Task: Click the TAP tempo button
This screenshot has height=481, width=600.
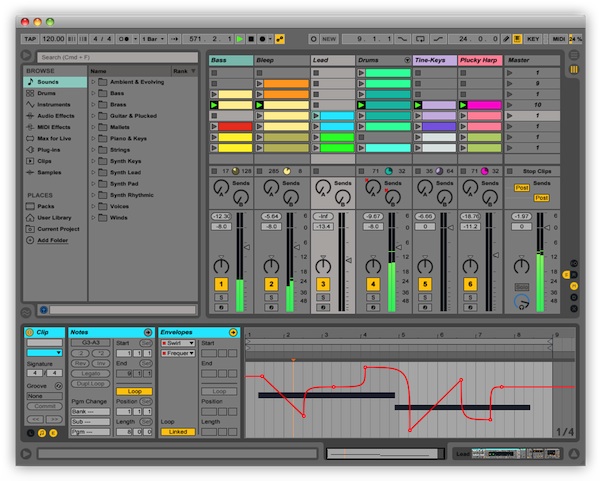Action: pos(30,39)
